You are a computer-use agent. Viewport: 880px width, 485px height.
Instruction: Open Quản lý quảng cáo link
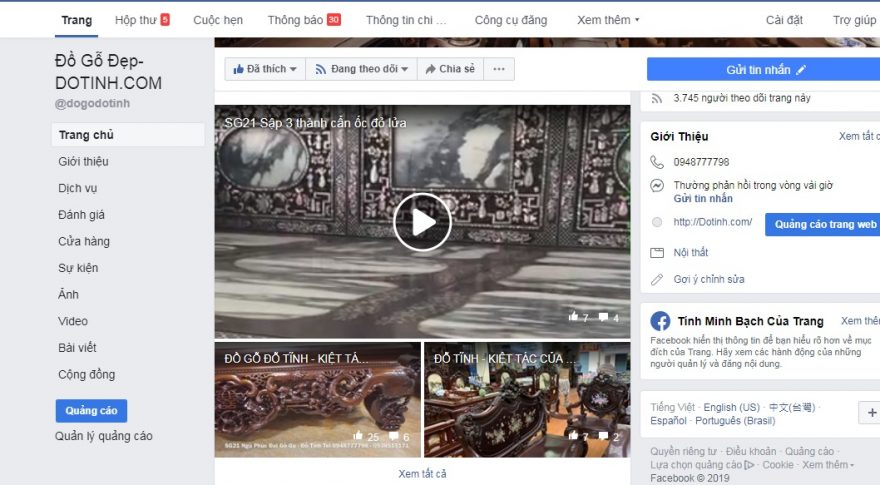(x=104, y=436)
